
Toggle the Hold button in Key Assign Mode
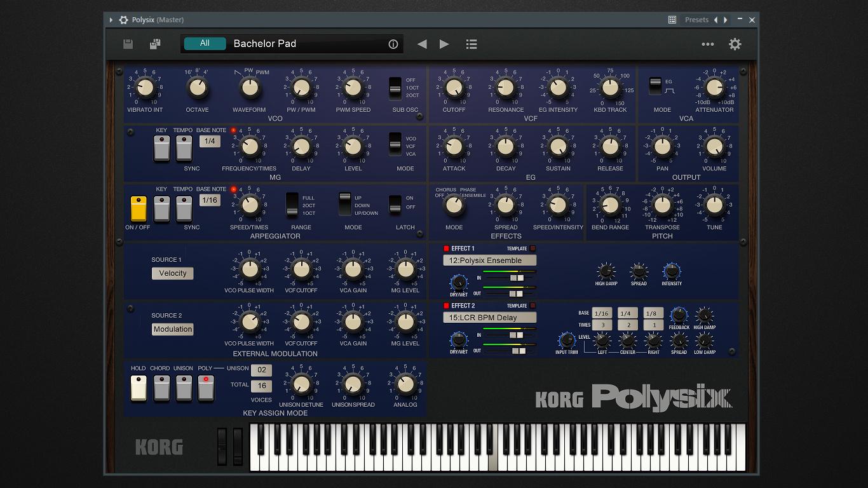coord(139,388)
